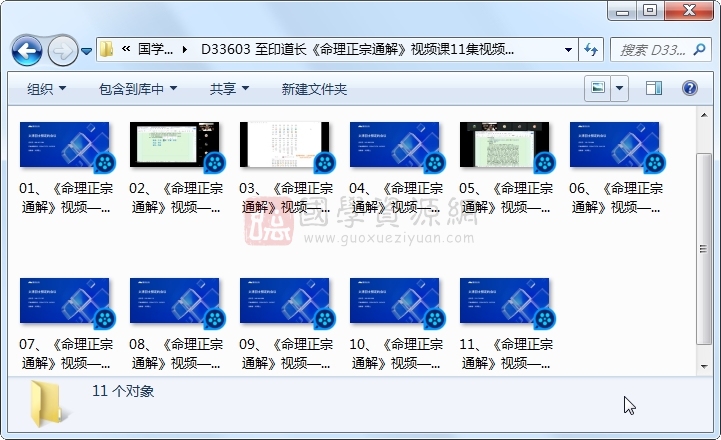Open the 包含到库中 menu
The width and height of the screenshot is (721, 440).
tap(137, 89)
